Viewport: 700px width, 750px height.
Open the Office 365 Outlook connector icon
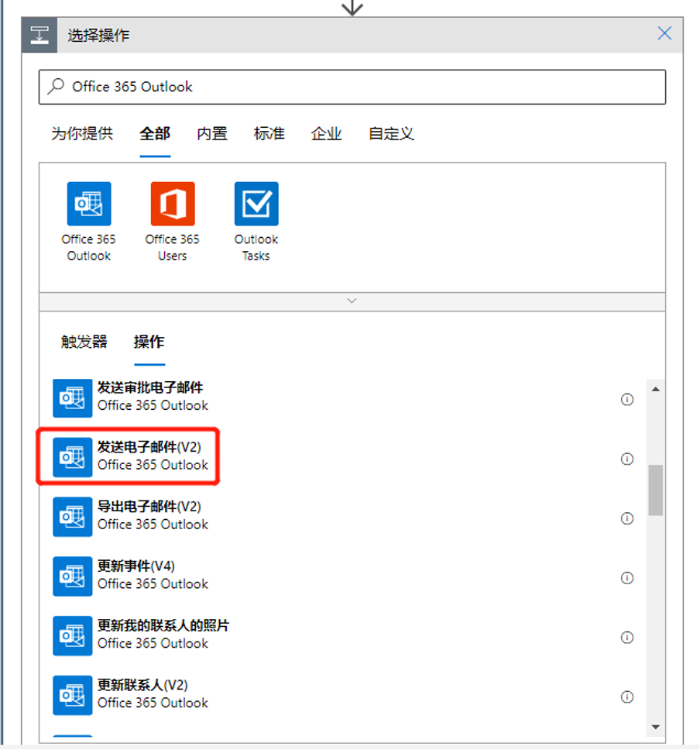pyautogui.click(x=89, y=204)
